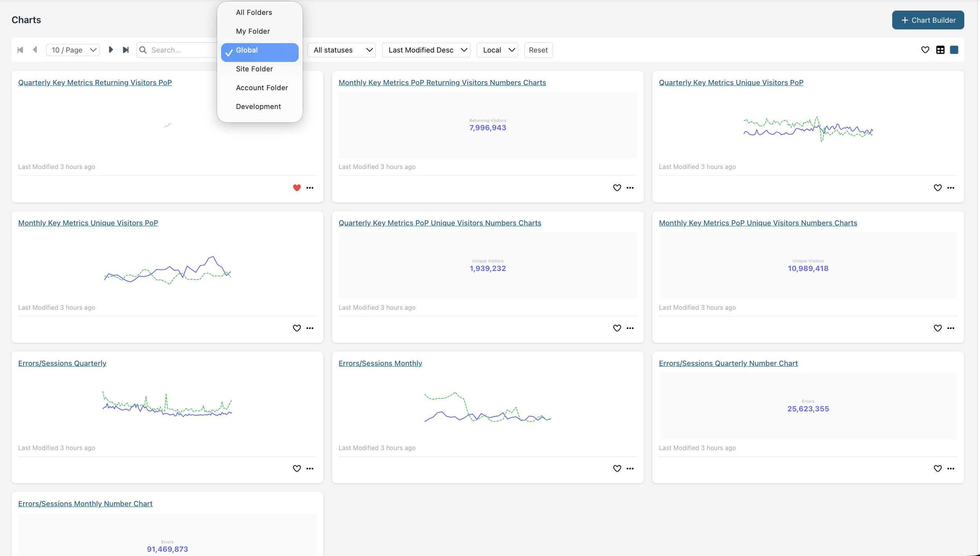Viewport: 980px width, 556px height.
Task: Switch to table list view
Action: pos(940,50)
